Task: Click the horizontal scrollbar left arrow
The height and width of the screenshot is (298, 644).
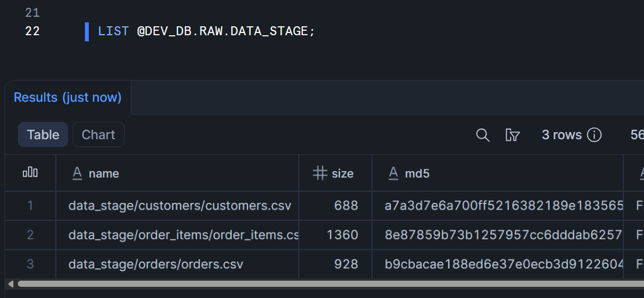Action: tap(10, 284)
